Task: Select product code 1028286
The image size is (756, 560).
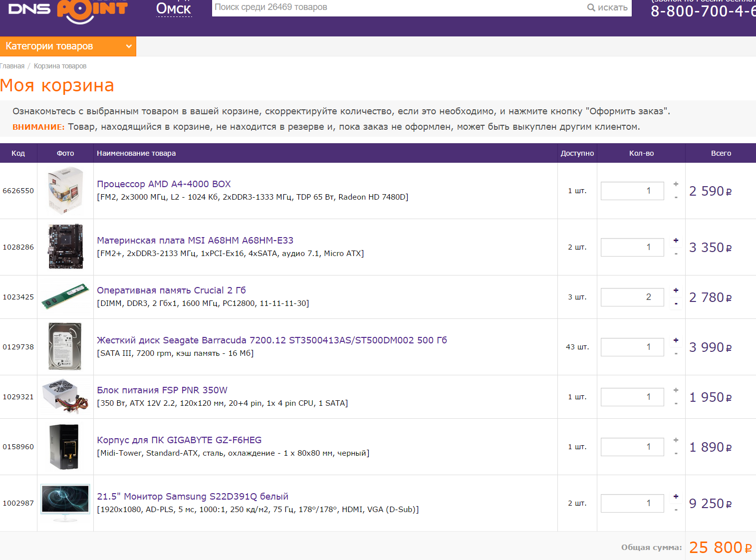Action: pos(18,247)
